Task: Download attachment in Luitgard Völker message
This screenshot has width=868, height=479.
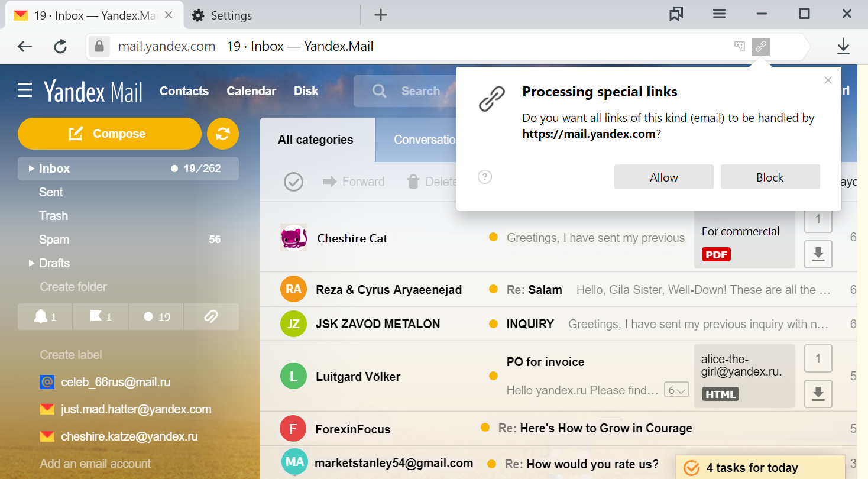Action: [x=818, y=394]
